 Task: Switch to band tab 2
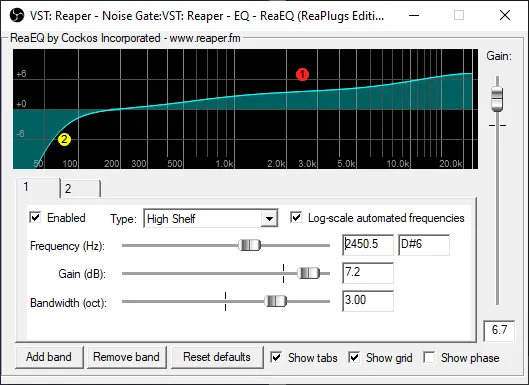click(80, 189)
